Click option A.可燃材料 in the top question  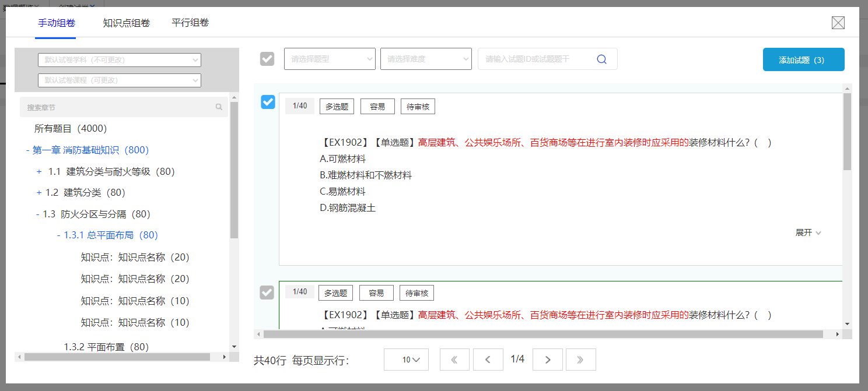pyautogui.click(x=342, y=159)
